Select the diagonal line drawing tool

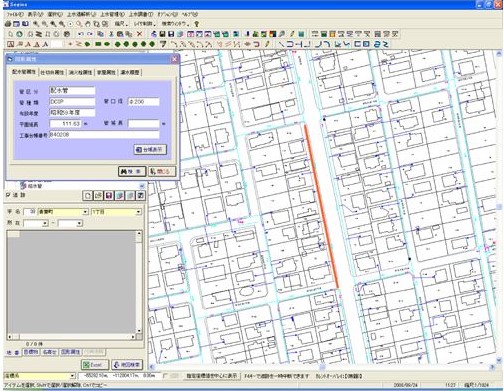point(281,44)
